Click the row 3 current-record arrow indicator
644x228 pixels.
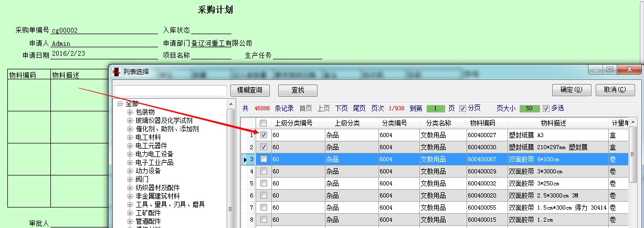(245, 159)
